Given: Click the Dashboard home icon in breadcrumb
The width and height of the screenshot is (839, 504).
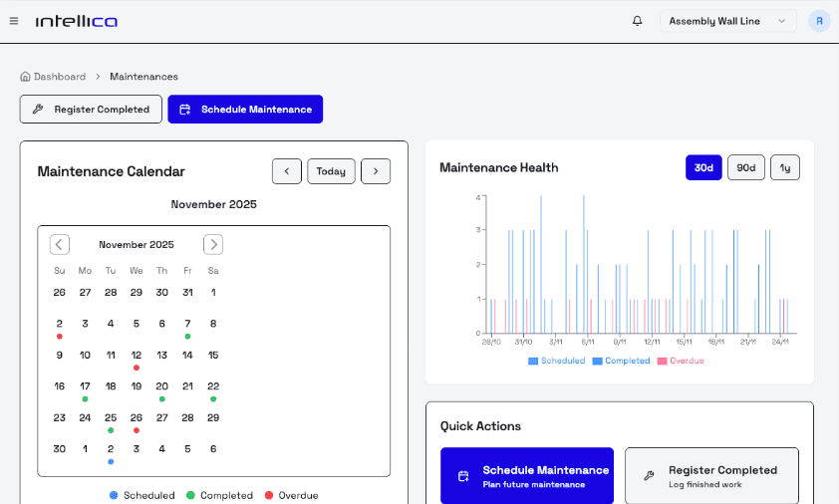Looking at the screenshot, I should coord(25,77).
